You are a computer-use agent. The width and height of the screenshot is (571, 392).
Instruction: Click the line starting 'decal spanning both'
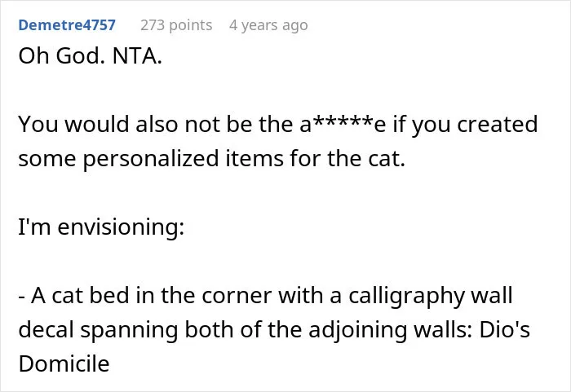tap(274, 330)
